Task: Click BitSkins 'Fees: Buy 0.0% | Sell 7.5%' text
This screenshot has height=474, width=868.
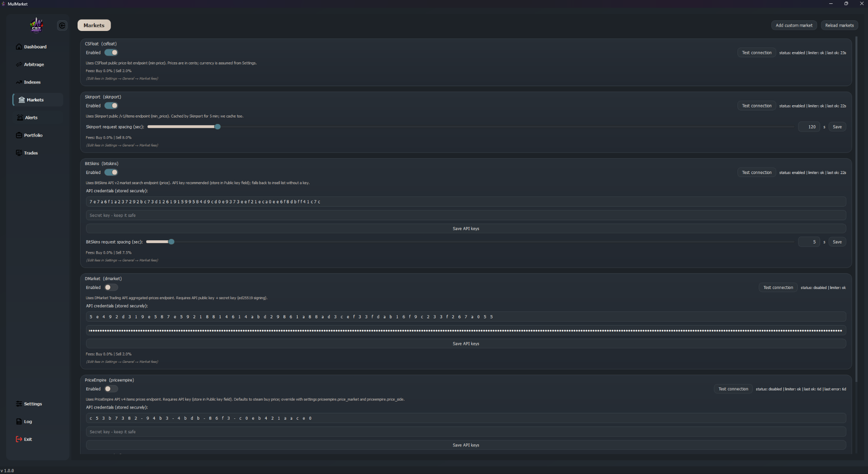Action: (x=108, y=253)
